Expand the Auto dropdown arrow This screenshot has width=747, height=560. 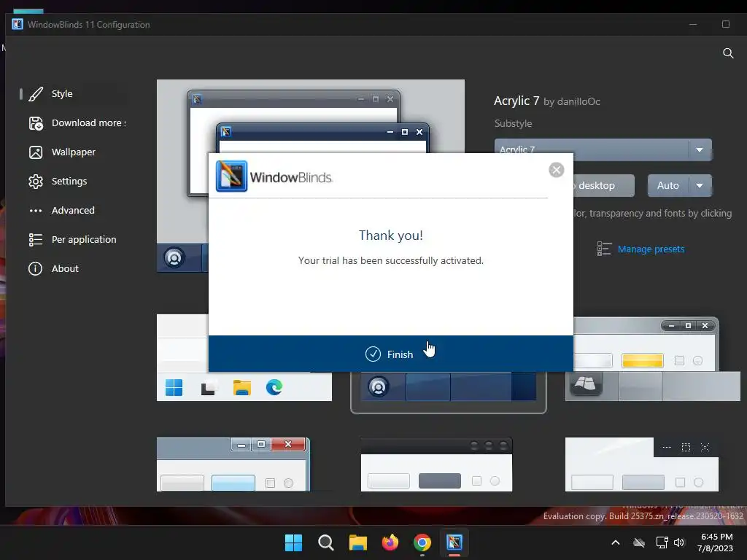click(x=700, y=185)
